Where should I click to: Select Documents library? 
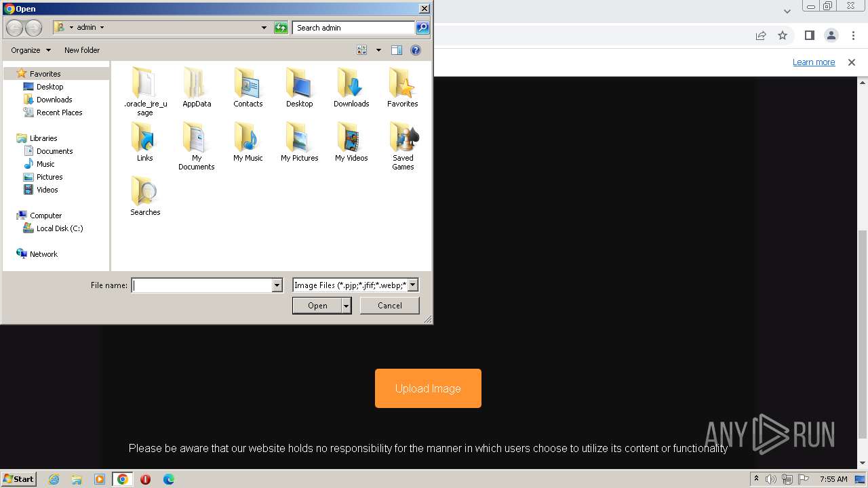tap(54, 151)
